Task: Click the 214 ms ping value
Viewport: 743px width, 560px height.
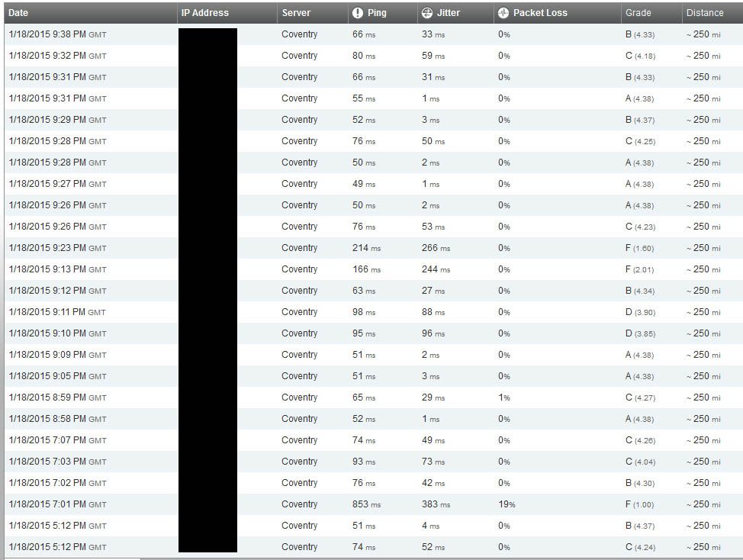Action: (x=366, y=248)
